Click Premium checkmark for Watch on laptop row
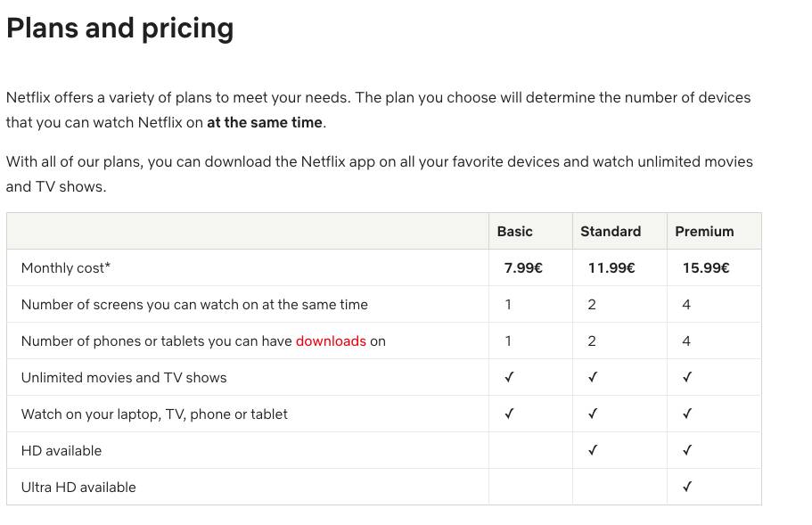This screenshot has width=812, height=525. (687, 414)
